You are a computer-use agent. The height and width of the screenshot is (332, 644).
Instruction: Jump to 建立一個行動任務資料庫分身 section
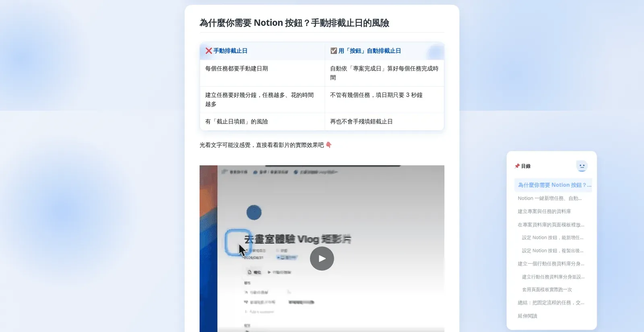coord(551,264)
